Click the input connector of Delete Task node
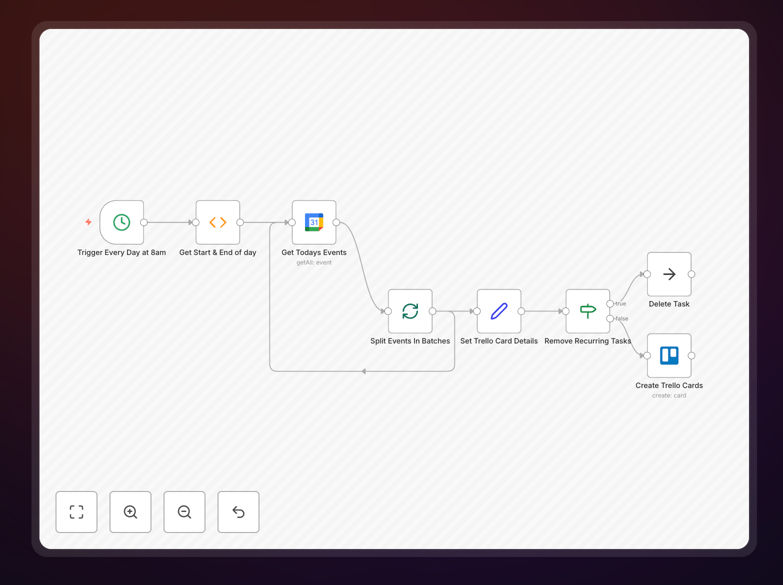This screenshot has width=783, height=585. [647, 274]
